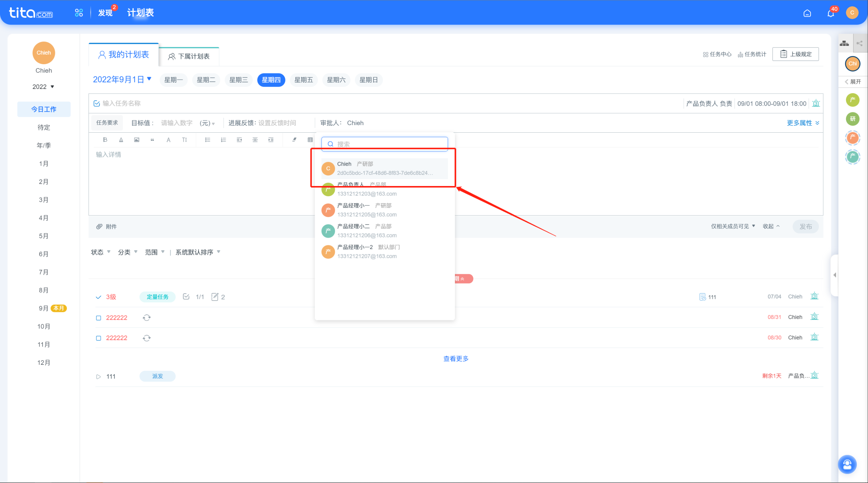Center align text in editor toolbar

pos(255,140)
